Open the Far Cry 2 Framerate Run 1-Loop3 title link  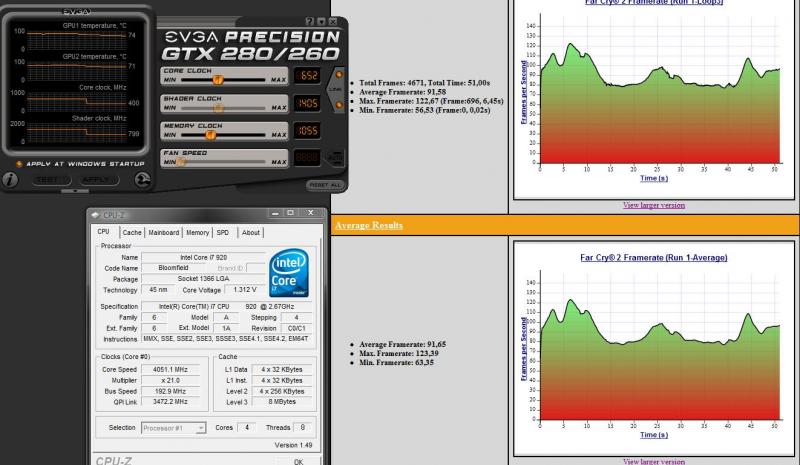tap(654, 2)
